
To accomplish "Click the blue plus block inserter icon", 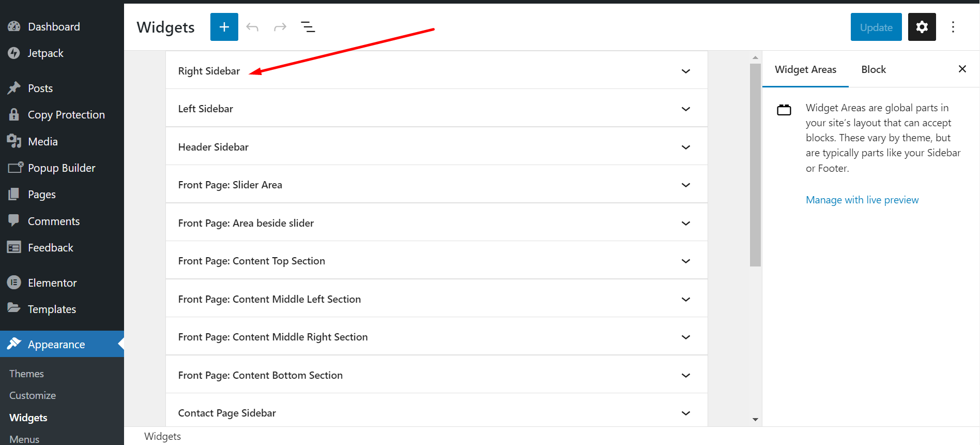I will click(224, 27).
